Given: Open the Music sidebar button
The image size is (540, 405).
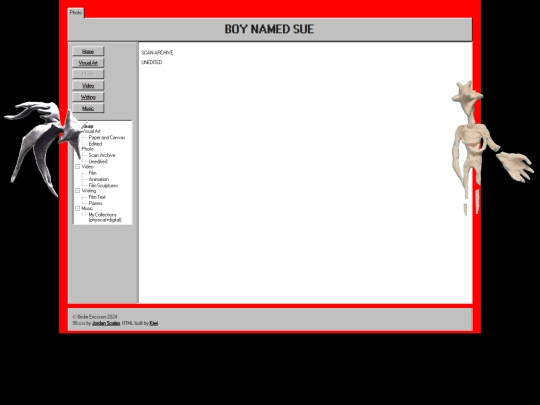Looking at the screenshot, I should 88,108.
